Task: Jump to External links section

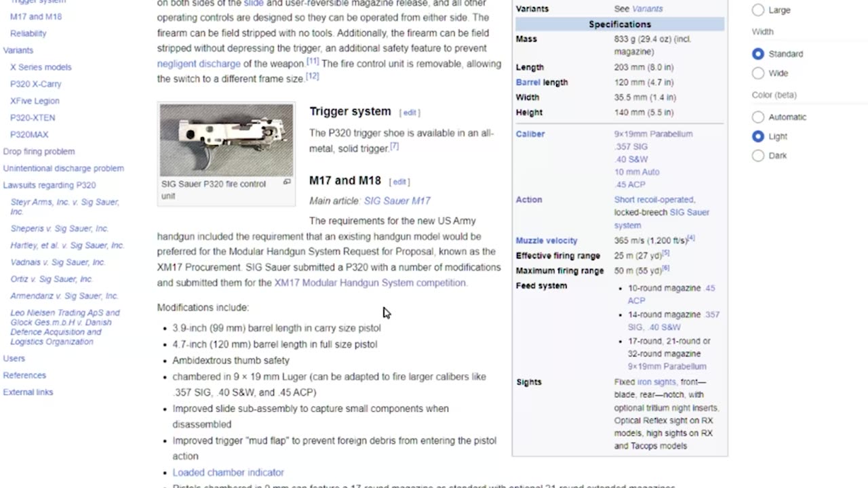Action: tap(28, 392)
